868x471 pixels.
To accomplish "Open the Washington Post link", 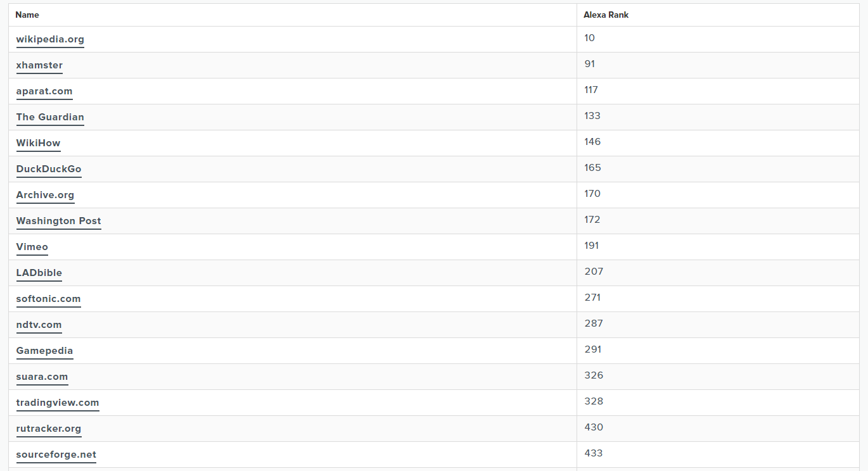I will (59, 221).
